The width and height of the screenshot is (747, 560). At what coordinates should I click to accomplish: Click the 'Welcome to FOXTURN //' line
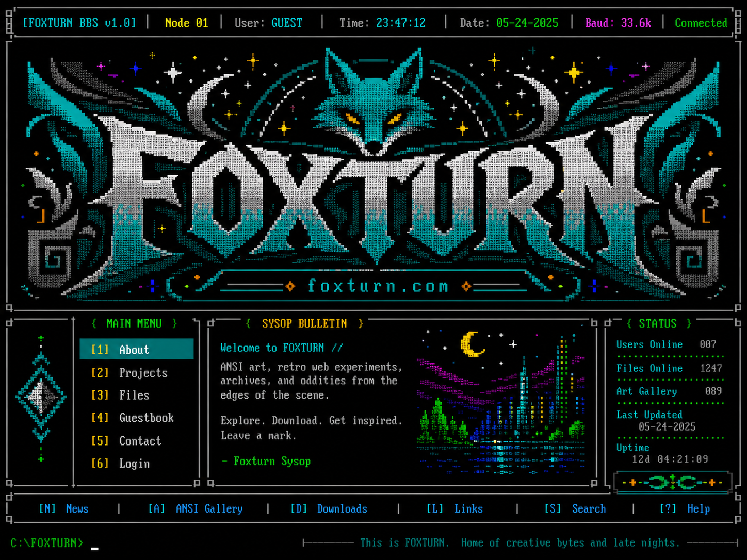(x=282, y=348)
